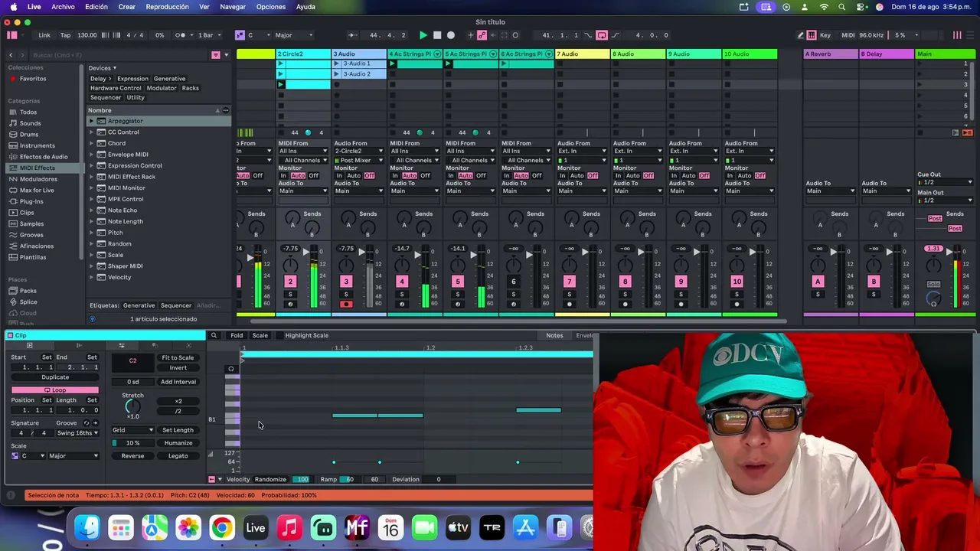
Task: Click the Legato button
Action: coord(178,456)
